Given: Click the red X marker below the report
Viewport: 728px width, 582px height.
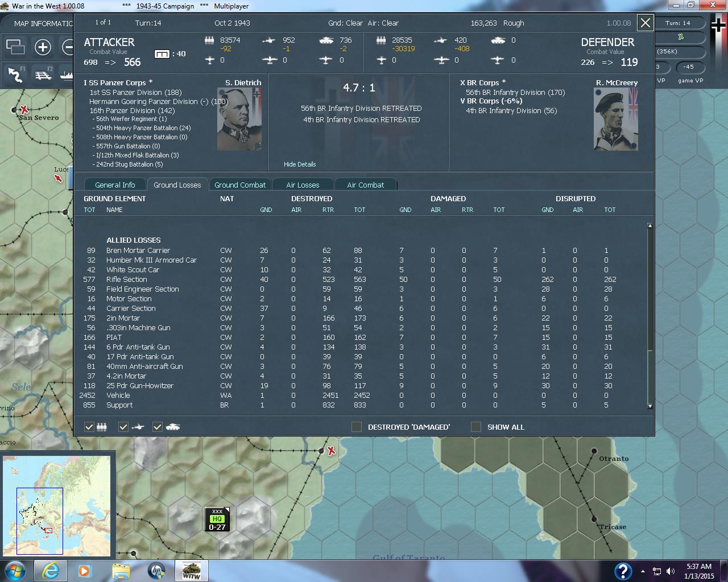Looking at the screenshot, I should click(331, 451).
